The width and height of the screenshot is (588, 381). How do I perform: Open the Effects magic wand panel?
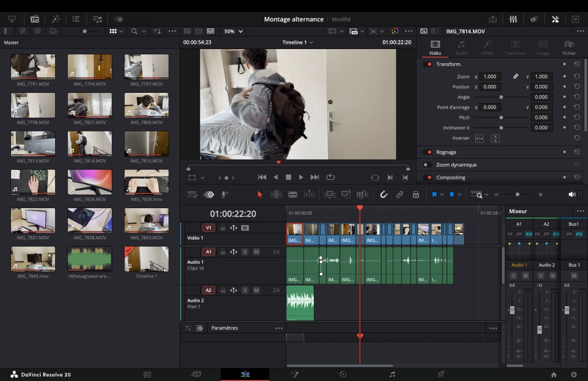(x=56, y=19)
